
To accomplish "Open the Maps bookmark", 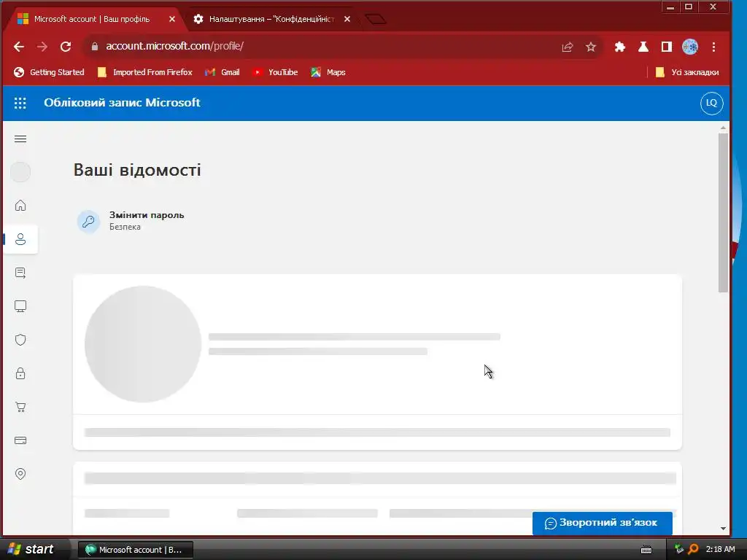I will point(328,72).
